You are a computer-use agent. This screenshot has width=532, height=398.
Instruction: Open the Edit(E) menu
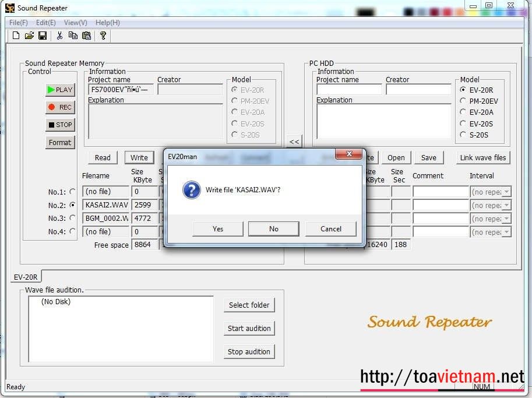pos(46,23)
